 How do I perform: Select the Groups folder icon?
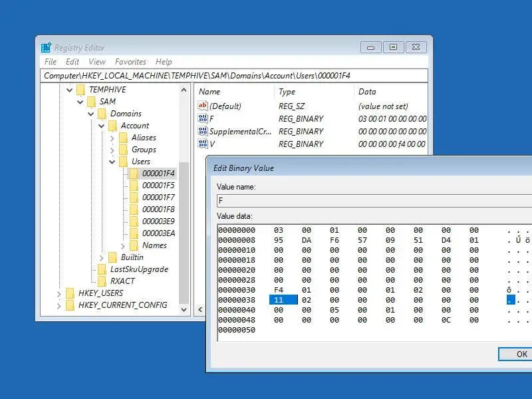point(124,150)
